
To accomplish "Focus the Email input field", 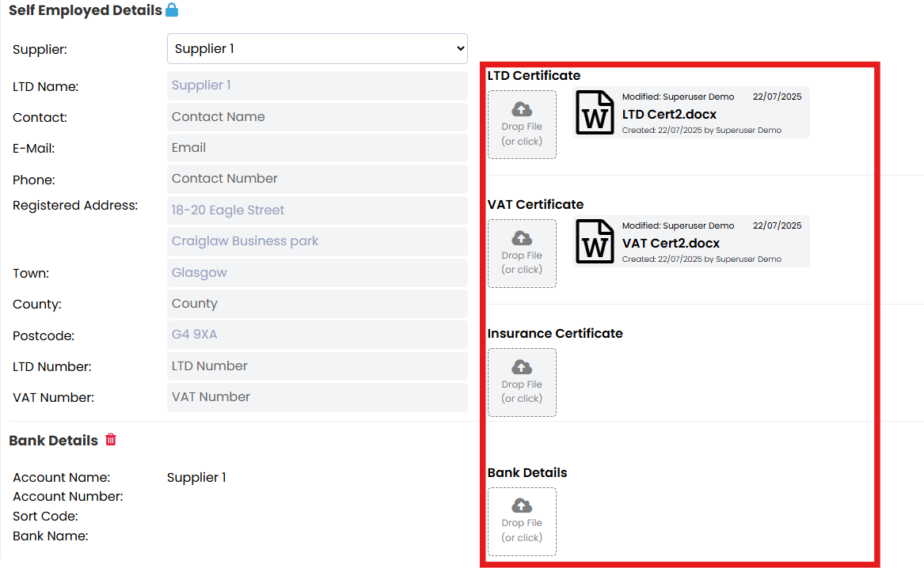I will click(317, 148).
